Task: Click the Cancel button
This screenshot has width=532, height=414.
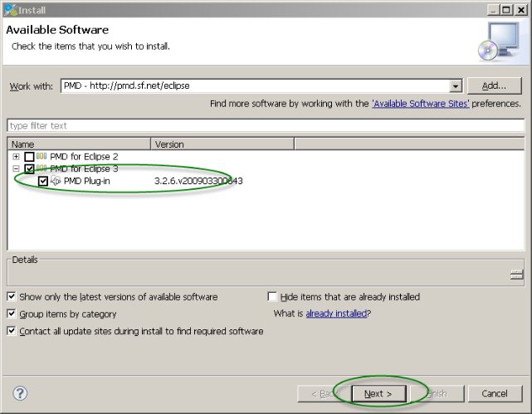Action: click(495, 393)
